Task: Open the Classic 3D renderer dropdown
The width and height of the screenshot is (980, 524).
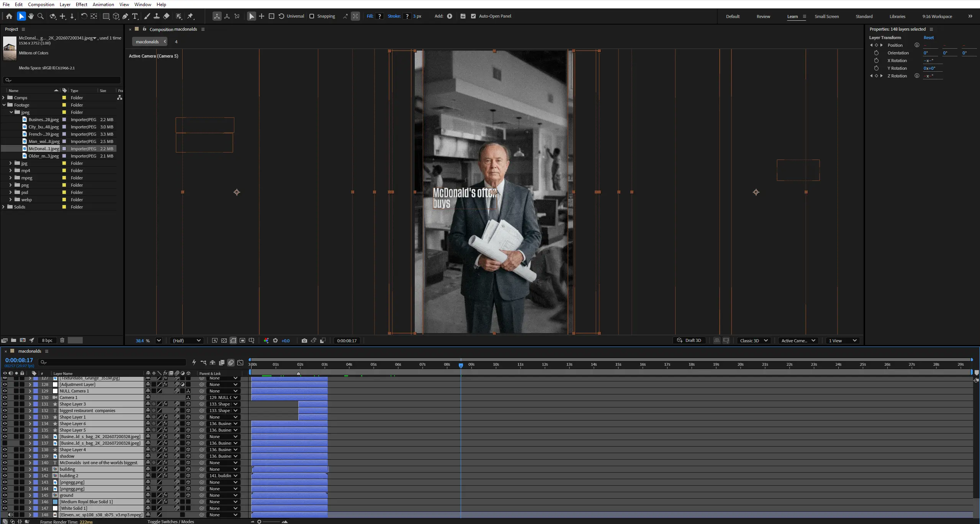Action: click(x=753, y=340)
